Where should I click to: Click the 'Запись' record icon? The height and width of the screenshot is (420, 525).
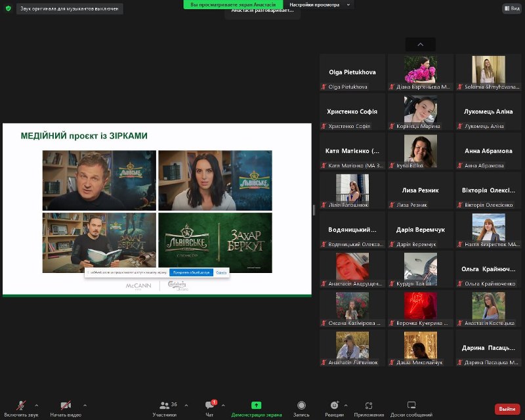(301, 405)
